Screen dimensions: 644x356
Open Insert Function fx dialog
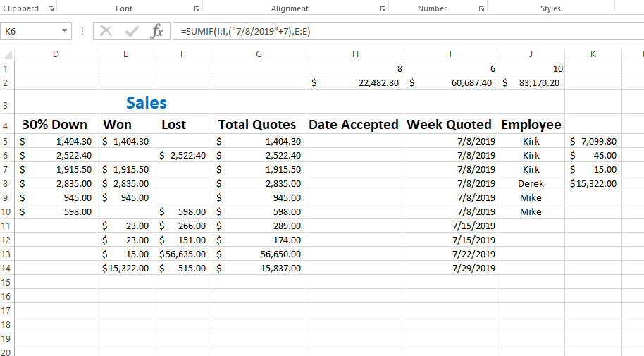(157, 31)
